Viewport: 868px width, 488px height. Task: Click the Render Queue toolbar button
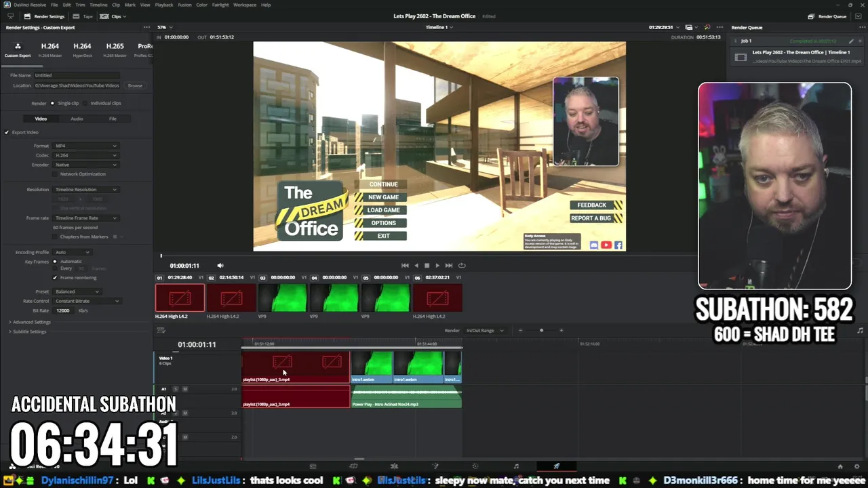click(827, 16)
